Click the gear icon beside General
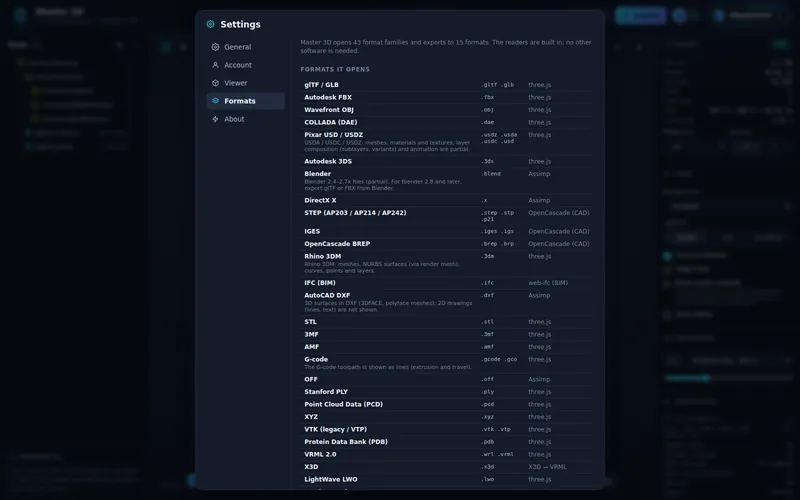The image size is (800, 500). 215,47
